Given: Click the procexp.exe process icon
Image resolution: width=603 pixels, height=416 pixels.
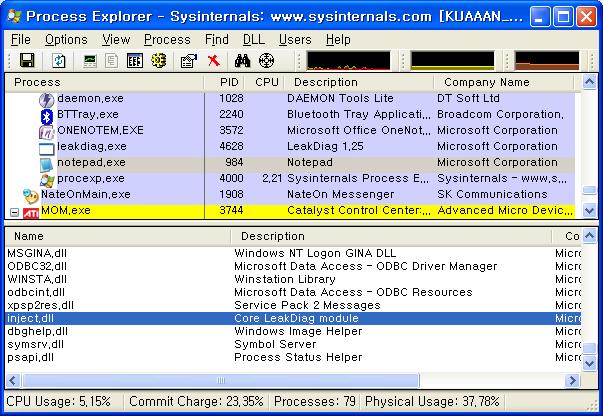Looking at the screenshot, I should click(x=47, y=180).
